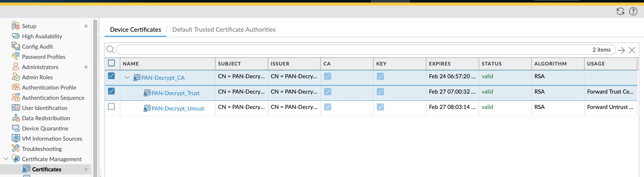The height and width of the screenshot is (177, 644).
Task: Check the PAN-Decrypt_Unrust row checkbox
Action: click(111, 106)
